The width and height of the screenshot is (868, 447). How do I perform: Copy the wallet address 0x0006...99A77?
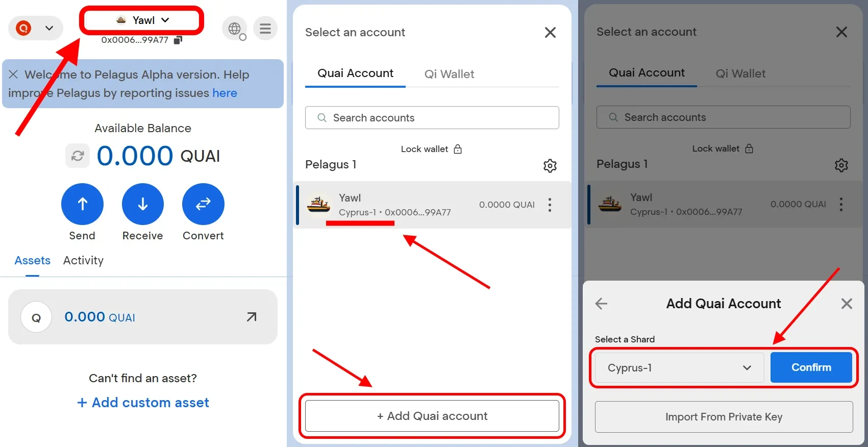coord(178,40)
